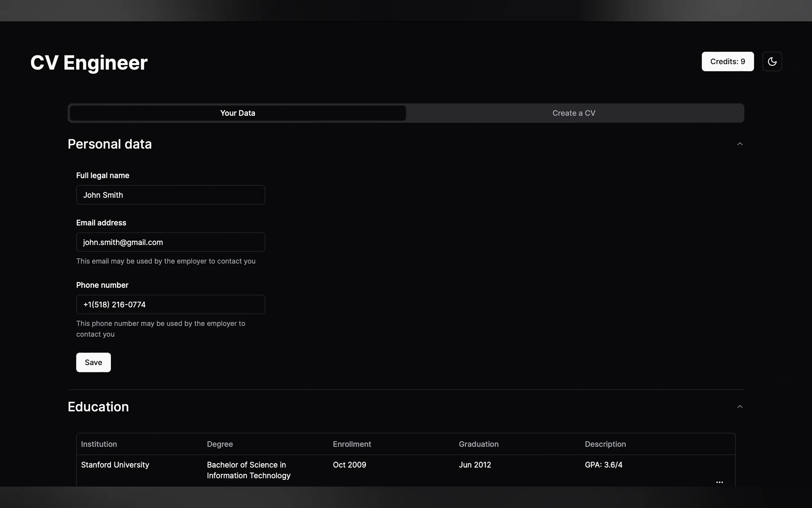Click the Graduation column header
This screenshot has width=812, height=508.
(478, 444)
